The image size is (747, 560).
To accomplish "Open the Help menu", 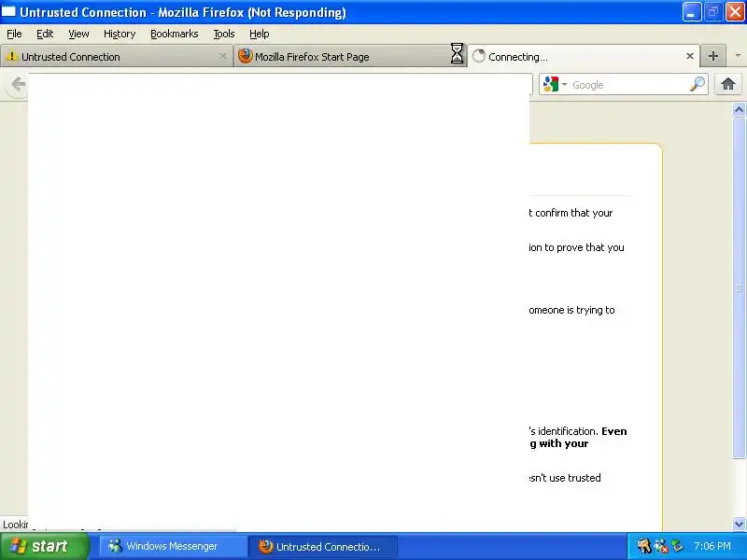I will coord(260,34).
